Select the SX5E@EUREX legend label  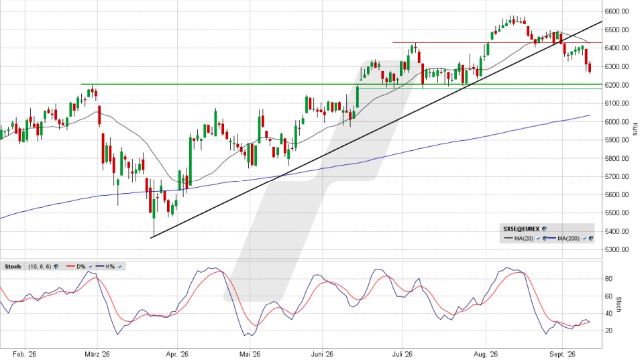[522, 229]
